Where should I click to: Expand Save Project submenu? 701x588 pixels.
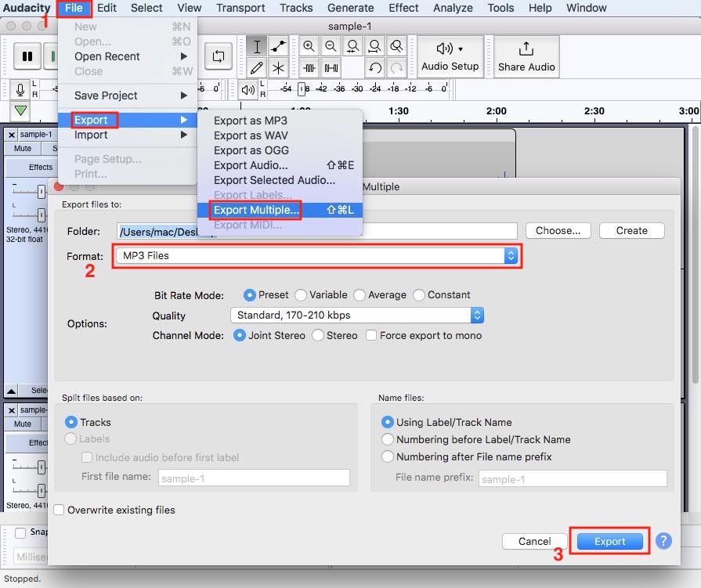point(128,96)
